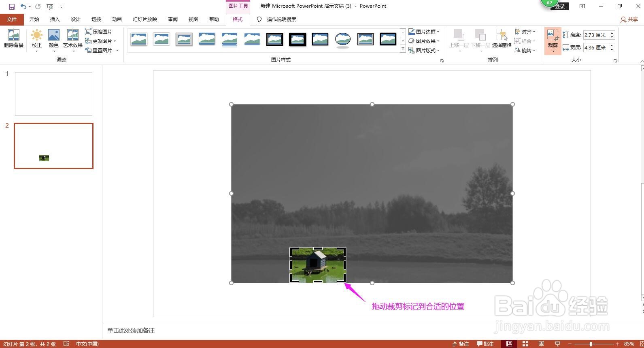Open Ribbon Display Options icon in title bar

[582, 6]
